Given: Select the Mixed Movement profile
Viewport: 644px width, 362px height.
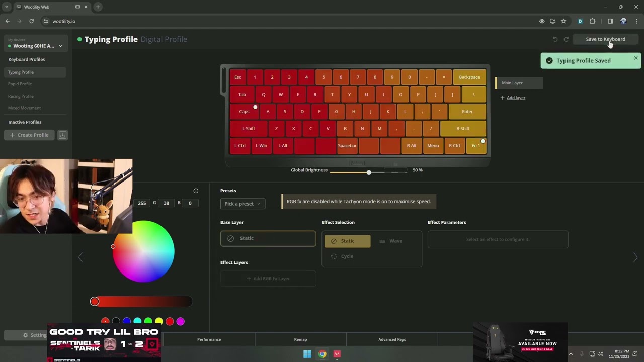Looking at the screenshot, I should [24, 108].
